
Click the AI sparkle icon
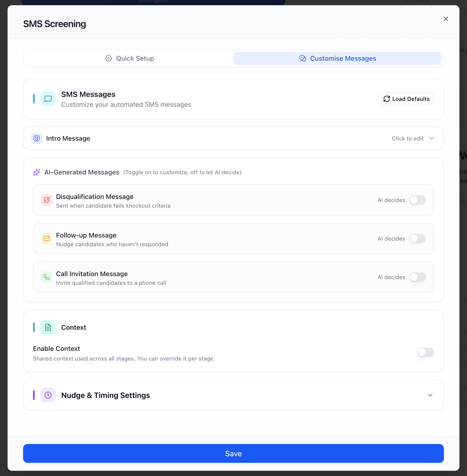tap(37, 172)
